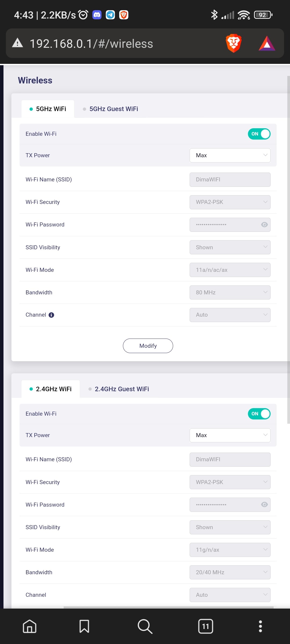290x644 pixels.
Task: Click the Channel info icon
Action: tap(51, 315)
